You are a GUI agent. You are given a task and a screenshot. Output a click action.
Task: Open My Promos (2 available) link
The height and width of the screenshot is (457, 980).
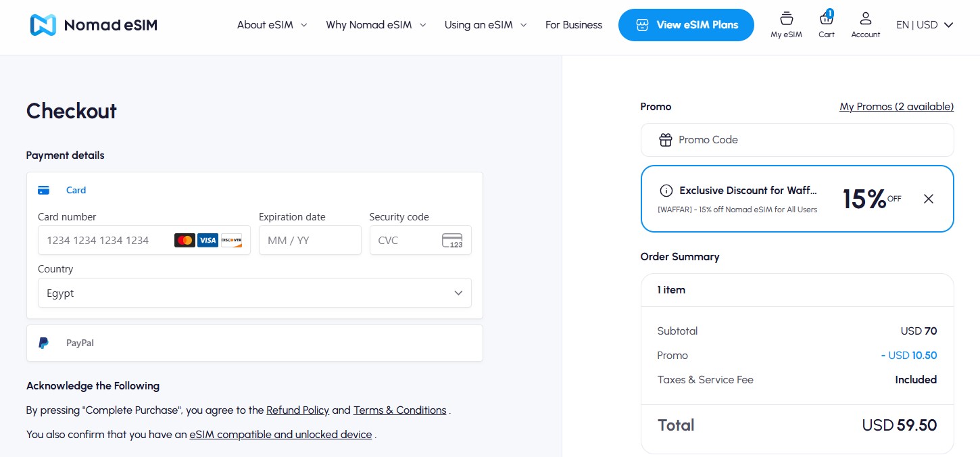click(x=896, y=107)
